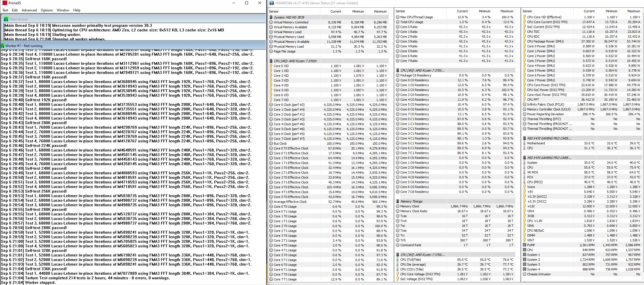Screen dimensions: 644x285
Task: Click the Torture Test completed log line
Action: (x=85, y=278)
